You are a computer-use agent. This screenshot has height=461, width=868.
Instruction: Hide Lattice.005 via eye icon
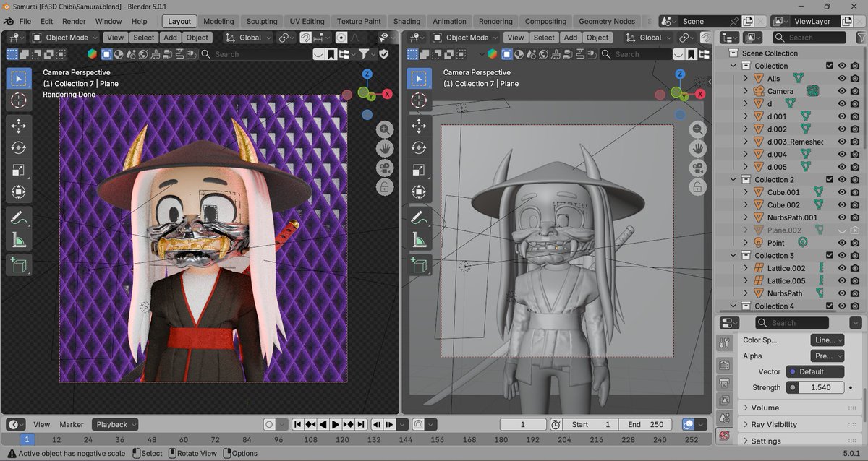pyautogui.click(x=843, y=280)
